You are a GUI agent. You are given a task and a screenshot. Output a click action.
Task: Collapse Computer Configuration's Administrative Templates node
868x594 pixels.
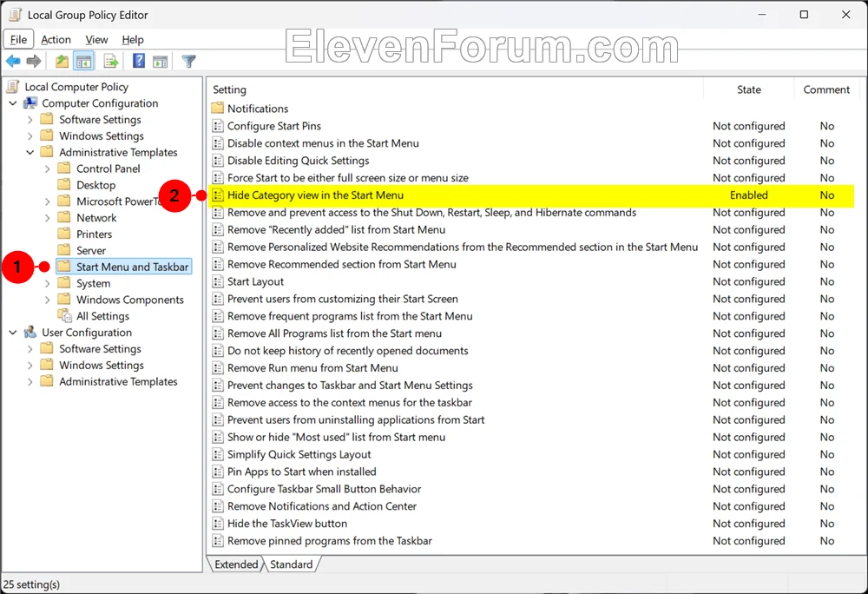click(30, 152)
